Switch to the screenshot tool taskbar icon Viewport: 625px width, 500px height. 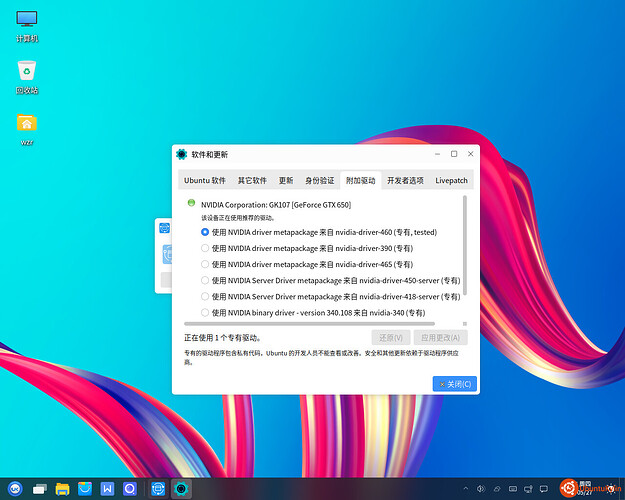pyautogui.click(x=158, y=488)
